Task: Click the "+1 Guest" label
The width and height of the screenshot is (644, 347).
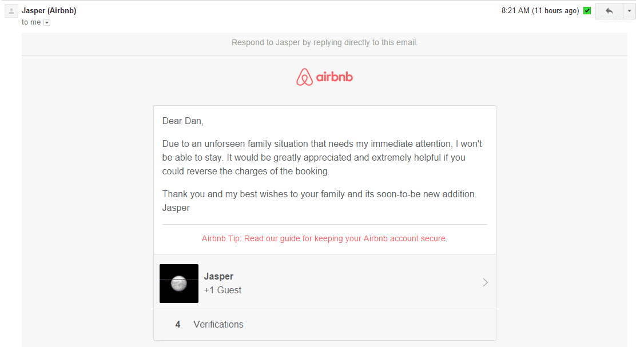Action: [222, 289]
